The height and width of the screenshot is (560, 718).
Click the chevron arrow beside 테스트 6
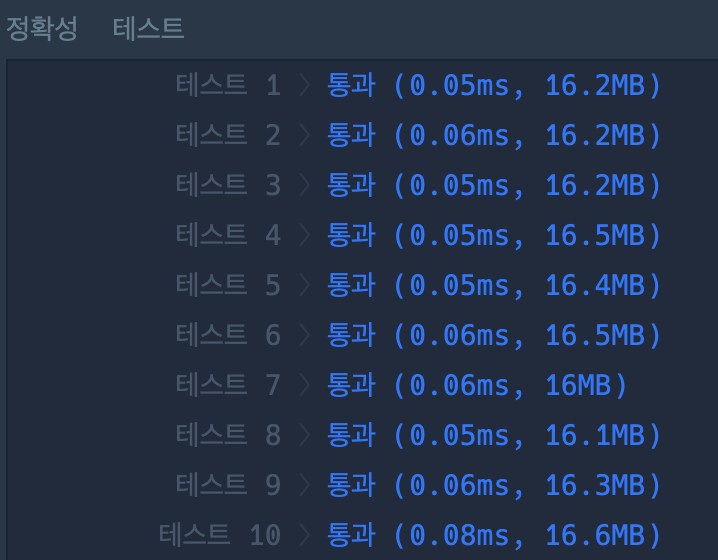click(x=305, y=335)
